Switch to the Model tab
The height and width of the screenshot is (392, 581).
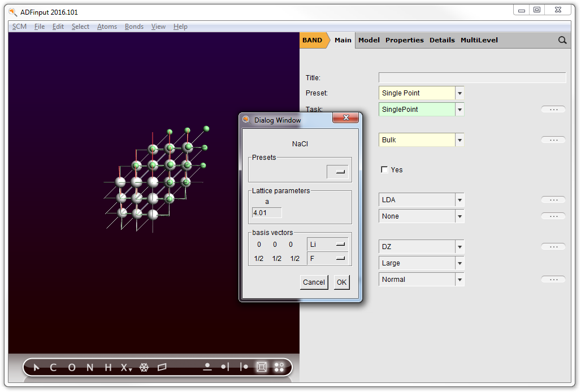tap(369, 40)
